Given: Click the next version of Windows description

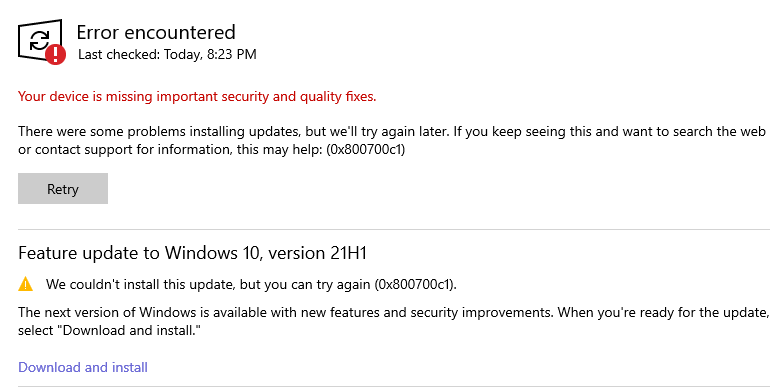Looking at the screenshot, I should 394,321.
